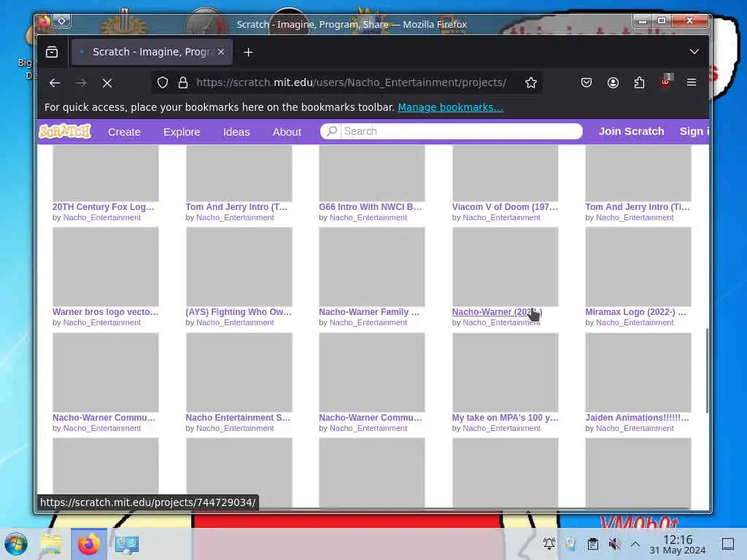Open the Firefox window menu icon in title bar
The image size is (747, 560).
click(x=44, y=21)
